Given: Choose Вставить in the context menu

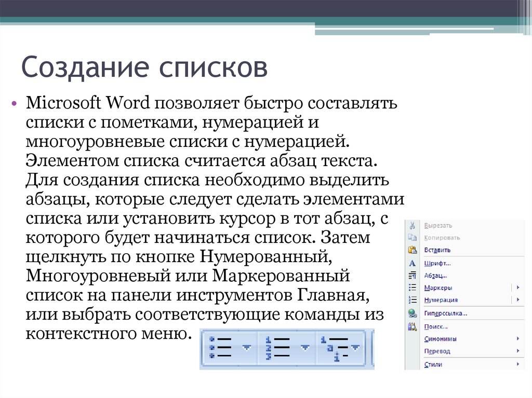Looking at the screenshot, I should click(437, 250).
